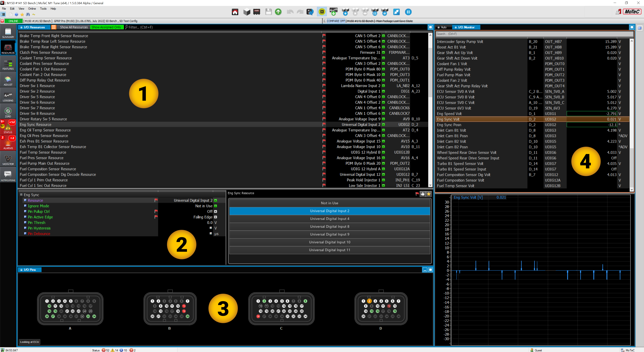Click the red Home icon in toolbar
The width and height of the screenshot is (644, 352).
(235, 12)
